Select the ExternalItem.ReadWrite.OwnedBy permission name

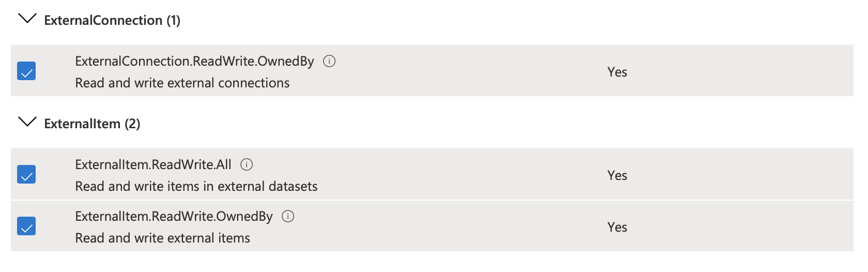174,216
